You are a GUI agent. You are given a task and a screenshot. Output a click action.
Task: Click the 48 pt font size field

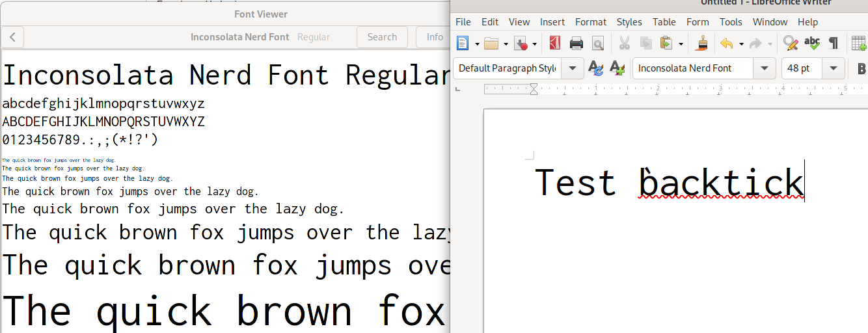802,68
